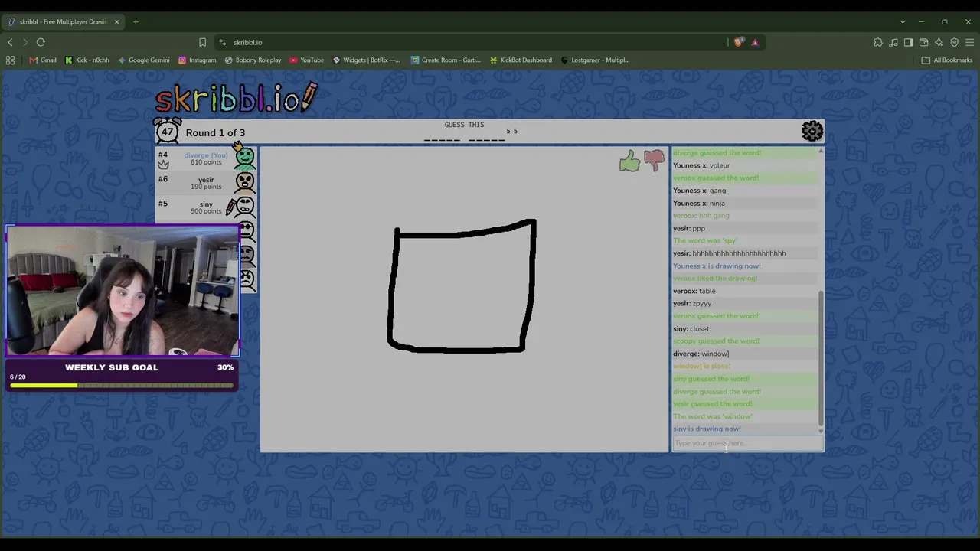Expand the tab search dropdown chevron
980x551 pixels.
[x=903, y=21]
